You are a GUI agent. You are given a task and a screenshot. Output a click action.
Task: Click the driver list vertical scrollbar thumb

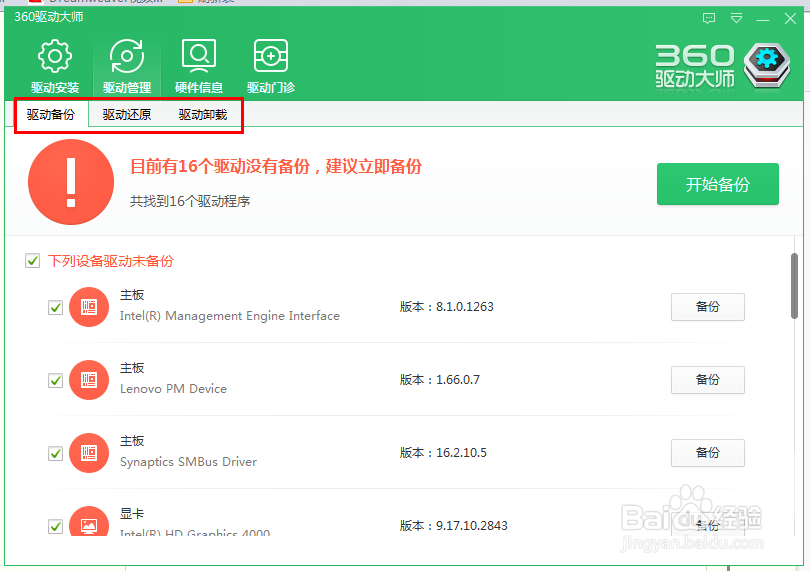tap(795, 286)
